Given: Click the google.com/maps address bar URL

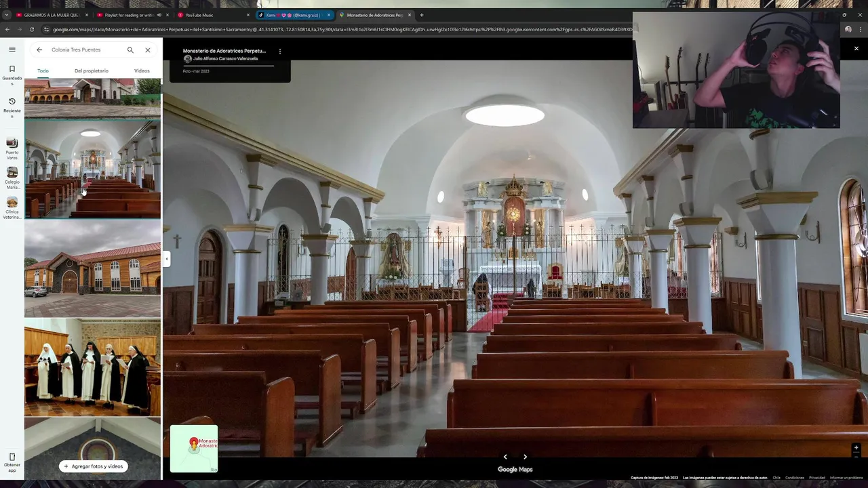Looking at the screenshot, I should pos(342,29).
